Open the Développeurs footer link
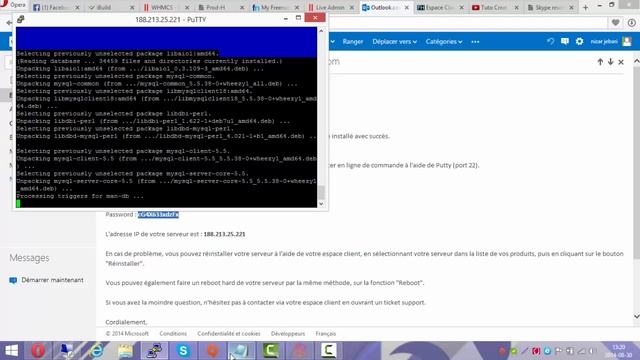The image size is (640, 360). [x=288, y=333]
